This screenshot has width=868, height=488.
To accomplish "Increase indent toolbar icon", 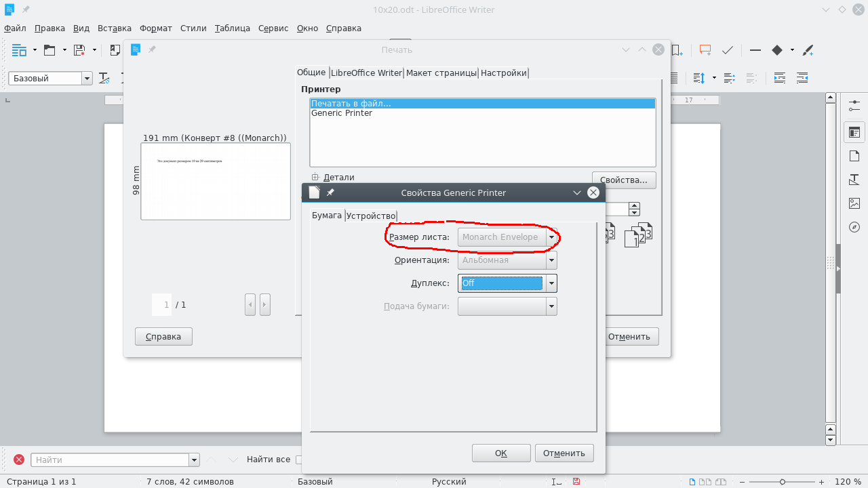I will (780, 78).
